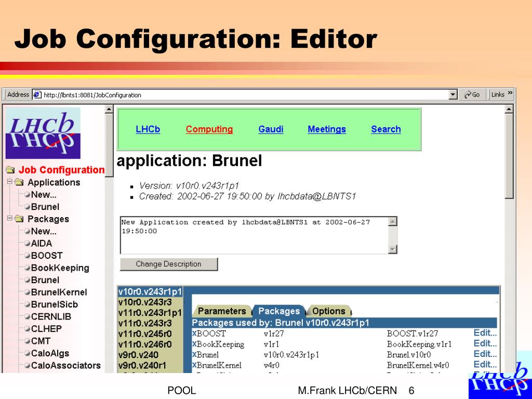Select version v10r0.v243r1p1 in the list

coord(150,292)
